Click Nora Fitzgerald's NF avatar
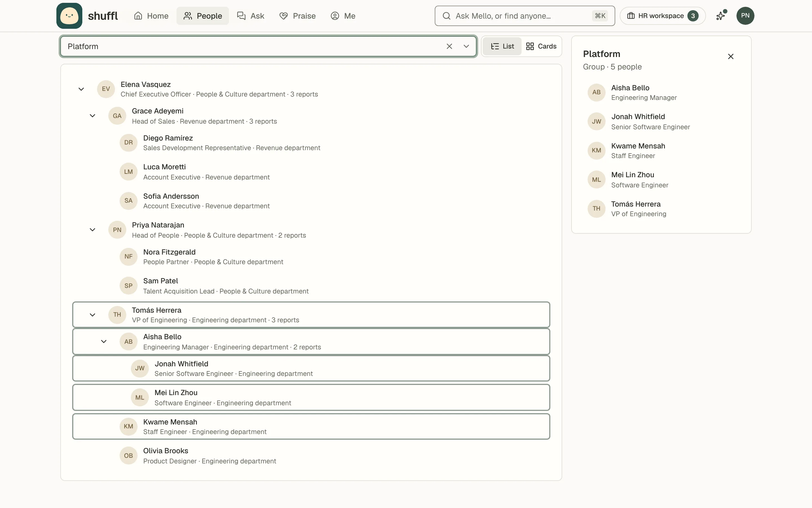Image resolution: width=812 pixels, height=508 pixels. [129, 257]
